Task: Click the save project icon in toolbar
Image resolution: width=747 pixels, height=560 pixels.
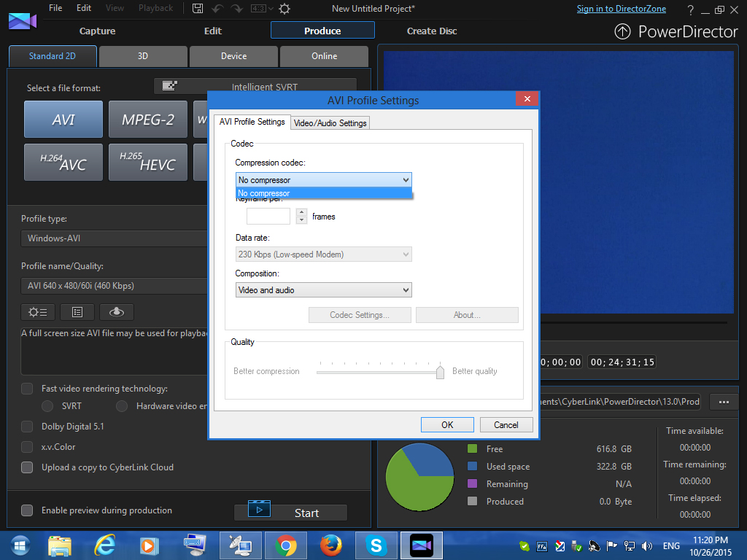Action: (x=197, y=9)
